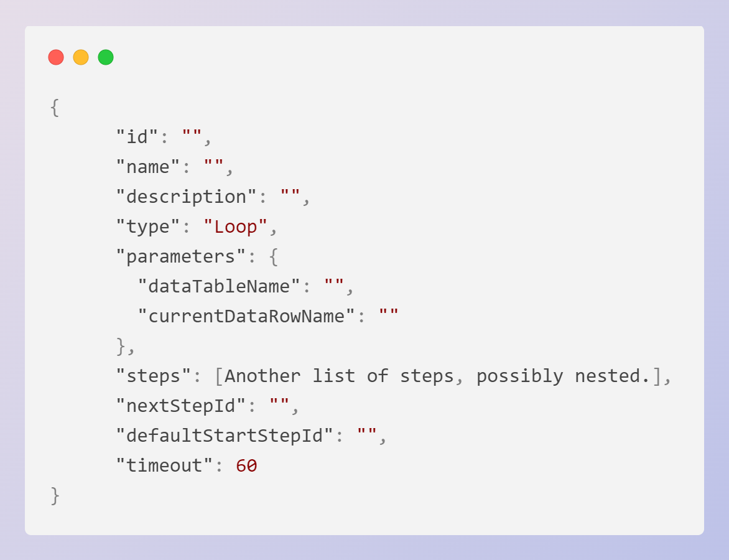The width and height of the screenshot is (729, 560).
Task: Click the "type" key text
Action: (x=149, y=226)
